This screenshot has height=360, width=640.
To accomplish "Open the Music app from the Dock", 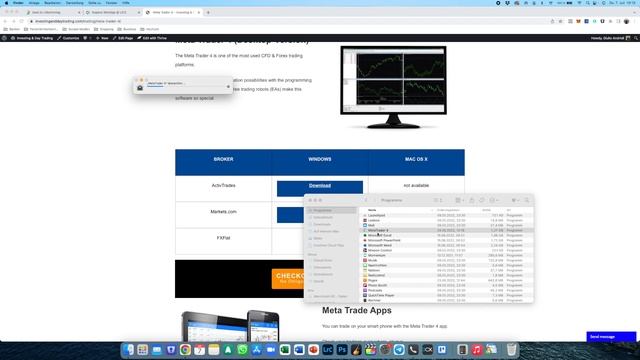I will coord(477,350).
